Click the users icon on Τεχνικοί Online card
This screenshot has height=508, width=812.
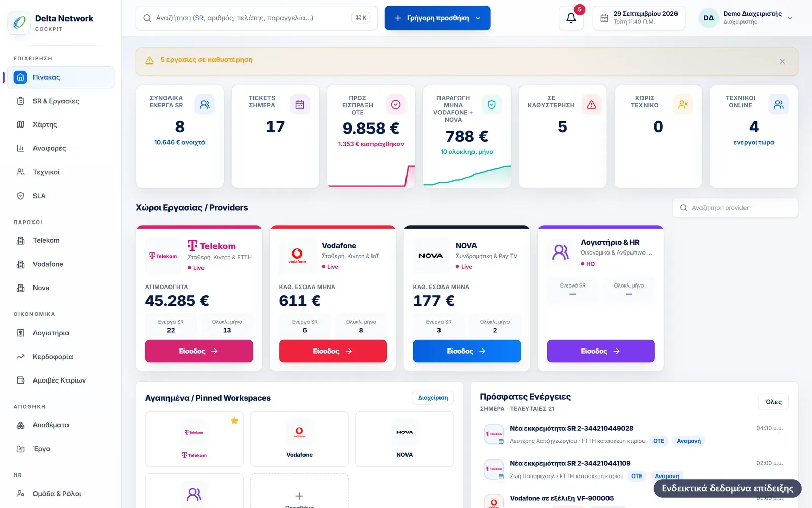[x=779, y=105]
